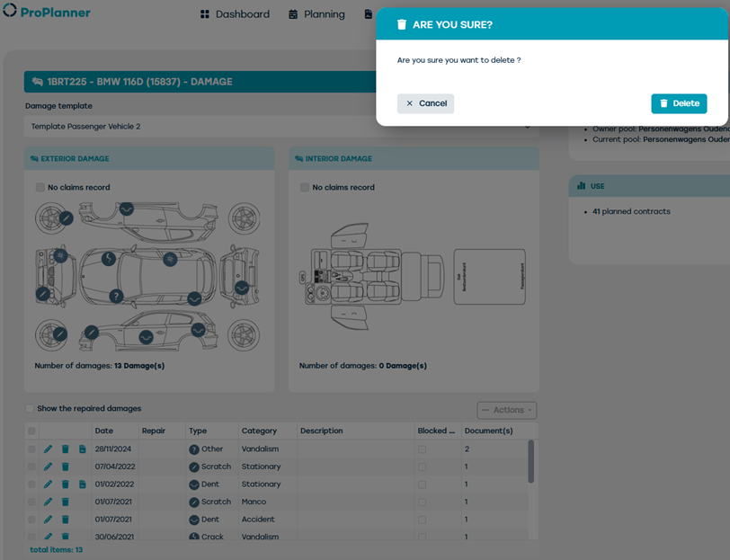Viewport: 730px width, 560px height.
Task: Delete the Accident Dent damage row
Action: pyautogui.click(x=65, y=519)
